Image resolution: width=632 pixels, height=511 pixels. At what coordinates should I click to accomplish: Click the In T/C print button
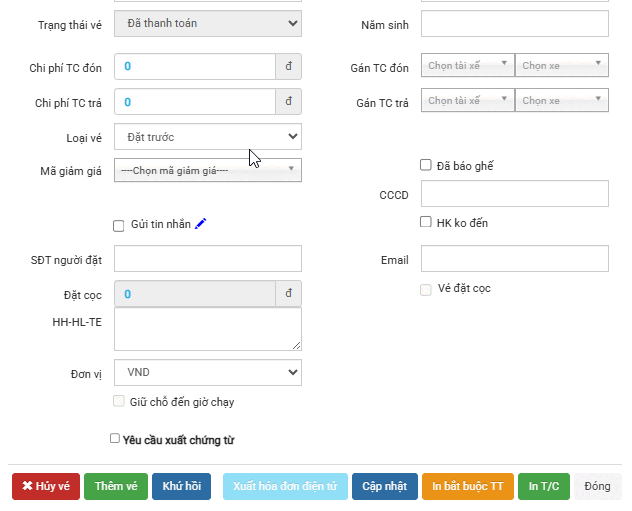point(545,487)
